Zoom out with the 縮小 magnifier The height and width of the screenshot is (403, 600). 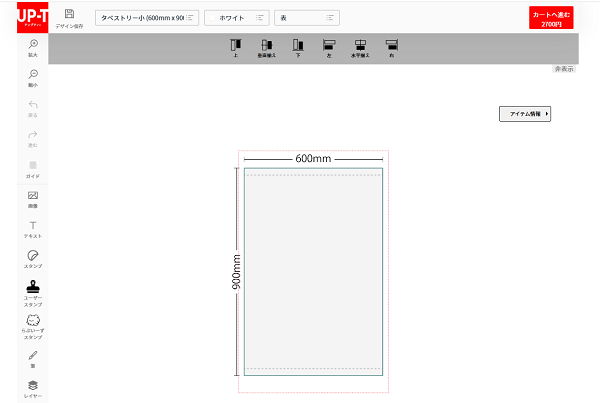pos(33,78)
